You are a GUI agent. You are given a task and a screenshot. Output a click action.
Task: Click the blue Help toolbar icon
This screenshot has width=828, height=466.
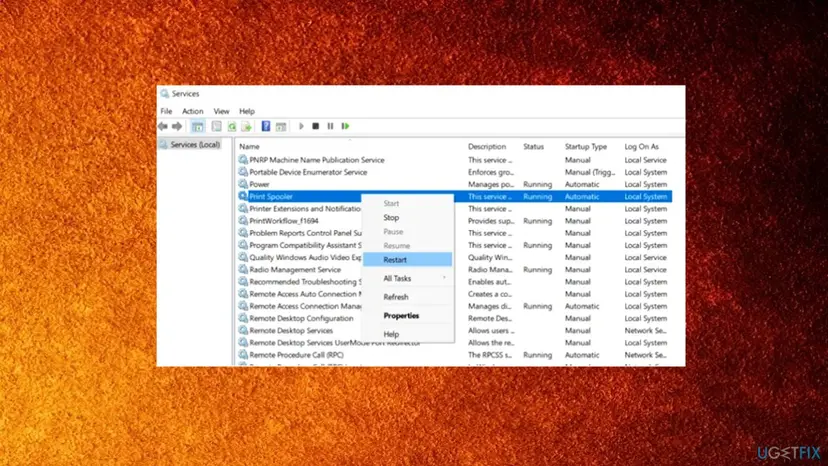click(x=266, y=126)
